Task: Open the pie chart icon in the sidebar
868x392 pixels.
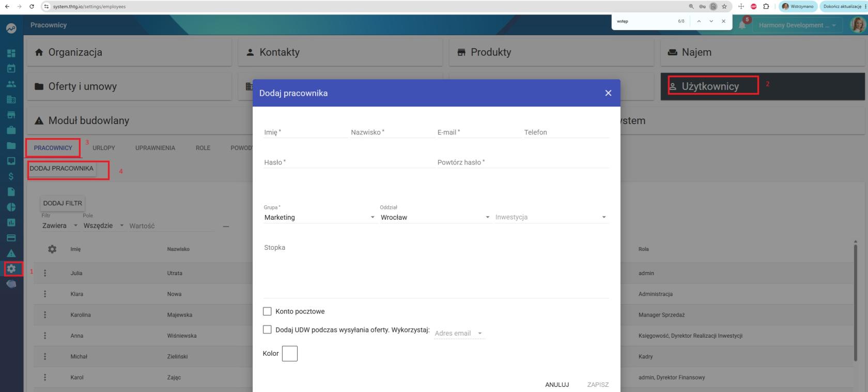Action: click(11, 207)
